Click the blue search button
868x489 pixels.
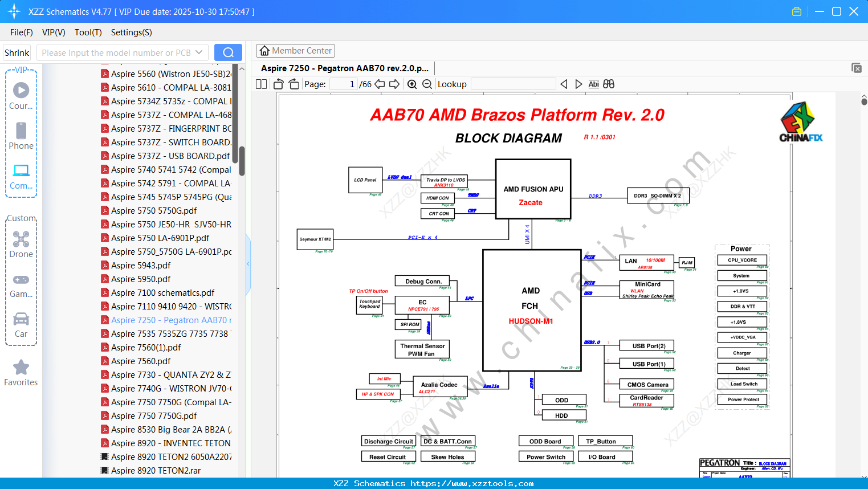click(x=228, y=52)
